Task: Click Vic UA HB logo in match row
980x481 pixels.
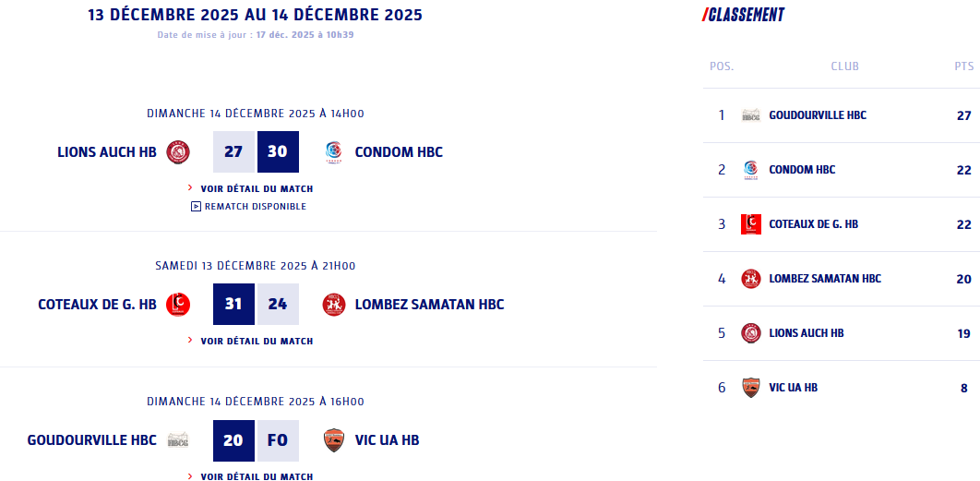Action: 333,440
